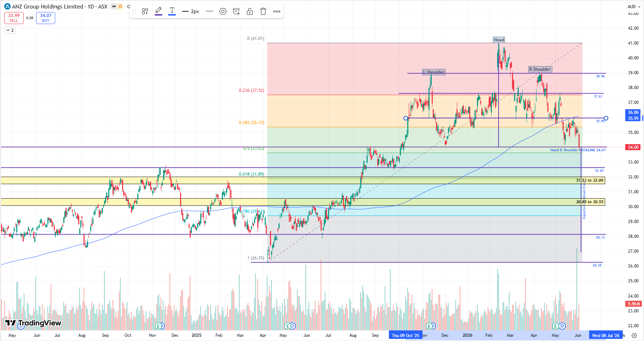Click the 33.99 SELL button

point(14,18)
